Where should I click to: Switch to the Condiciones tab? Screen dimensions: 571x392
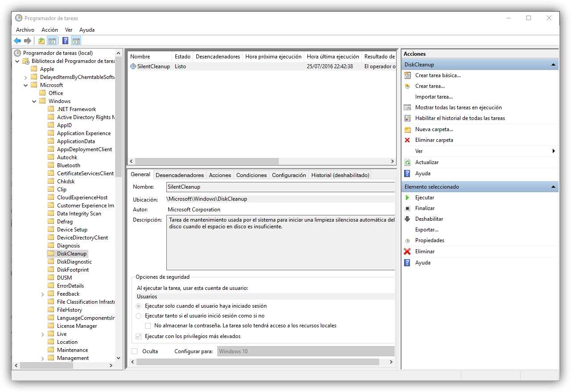252,175
